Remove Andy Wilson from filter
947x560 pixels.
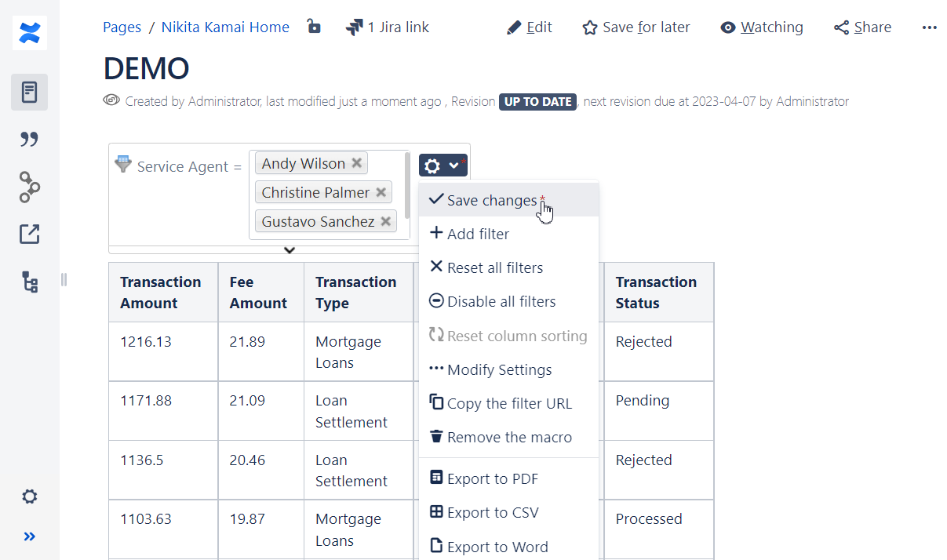[356, 163]
